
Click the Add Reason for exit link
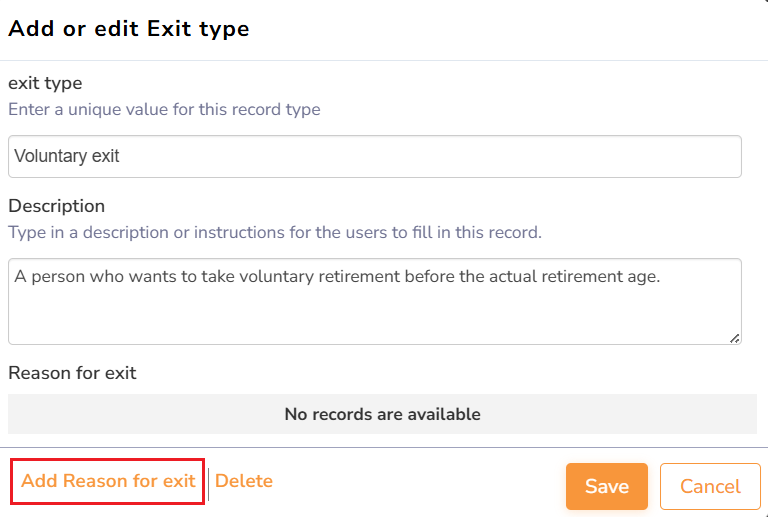pos(108,481)
